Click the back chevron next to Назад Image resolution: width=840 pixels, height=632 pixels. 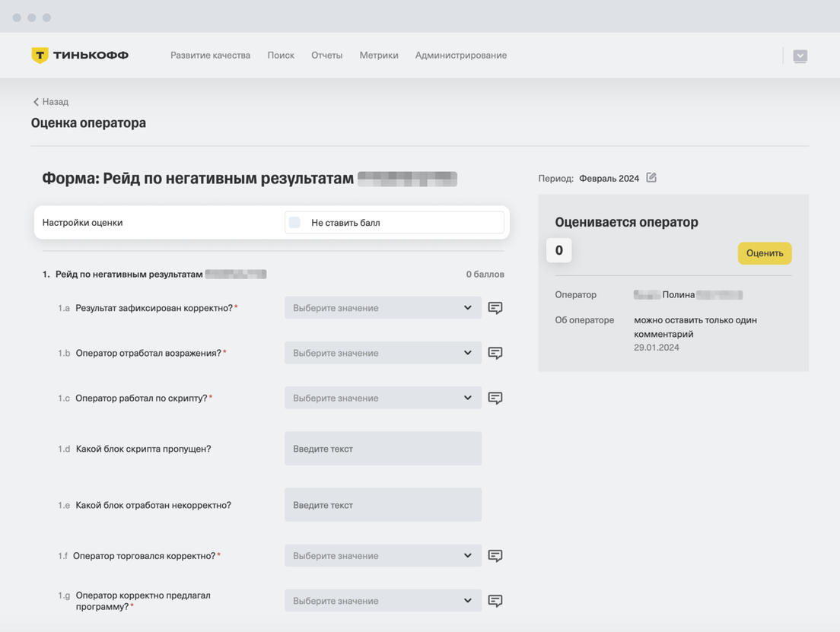pos(36,102)
